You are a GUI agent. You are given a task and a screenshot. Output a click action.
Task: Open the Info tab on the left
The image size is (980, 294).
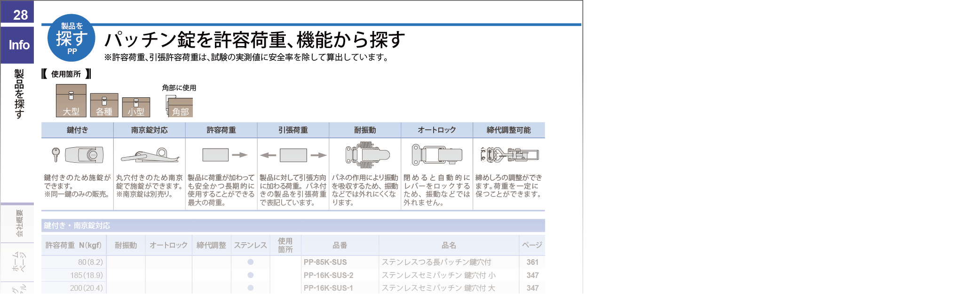coord(19,45)
